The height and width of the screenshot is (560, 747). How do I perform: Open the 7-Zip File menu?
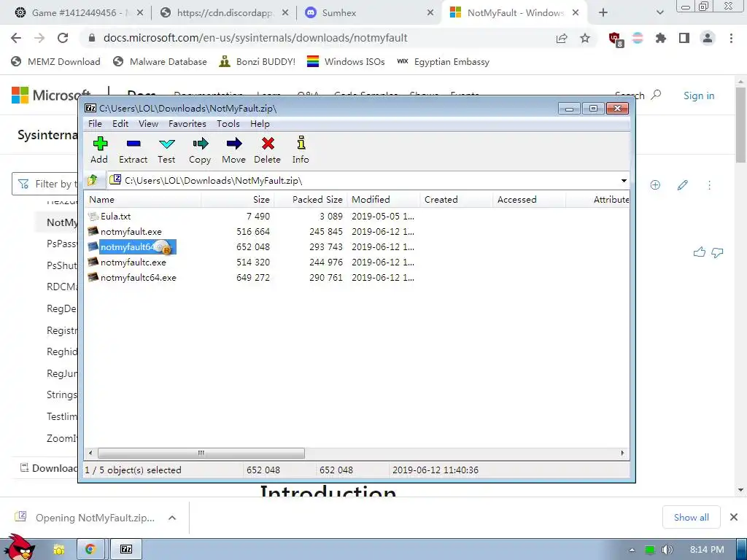coord(95,124)
